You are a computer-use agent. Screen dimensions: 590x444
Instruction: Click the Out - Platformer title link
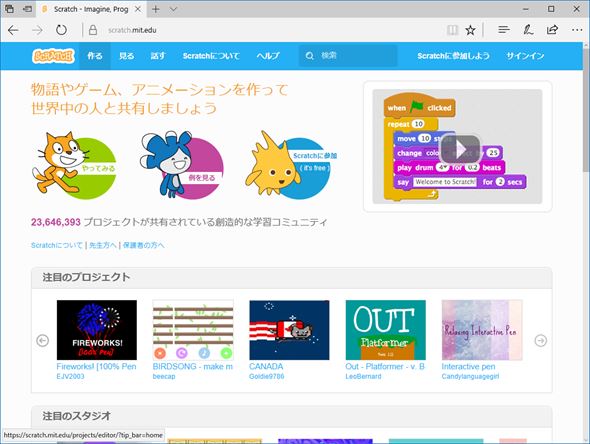[385, 366]
